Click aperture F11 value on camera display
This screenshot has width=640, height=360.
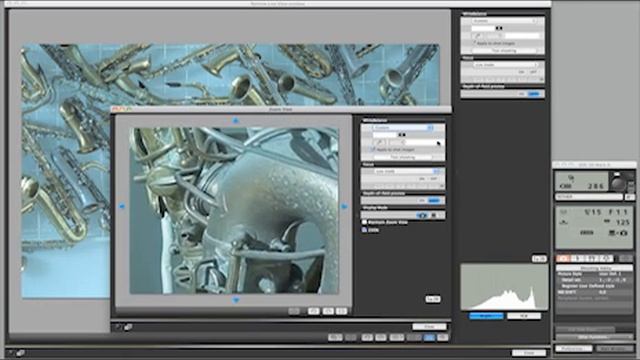(x=618, y=212)
